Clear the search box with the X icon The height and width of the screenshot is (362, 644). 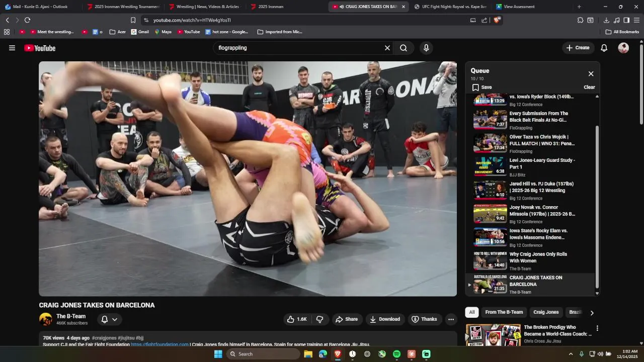coord(387,48)
